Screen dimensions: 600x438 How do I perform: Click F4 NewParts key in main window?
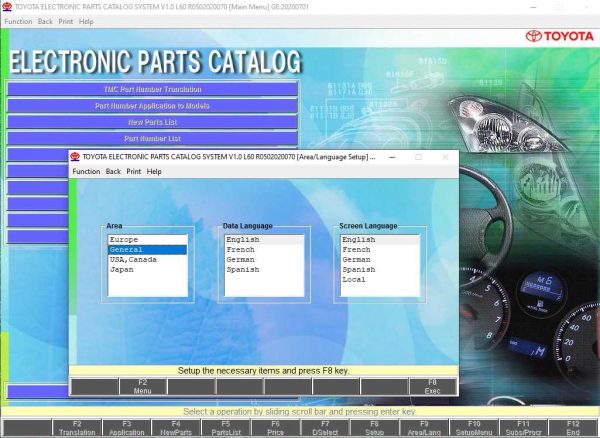[176, 428]
